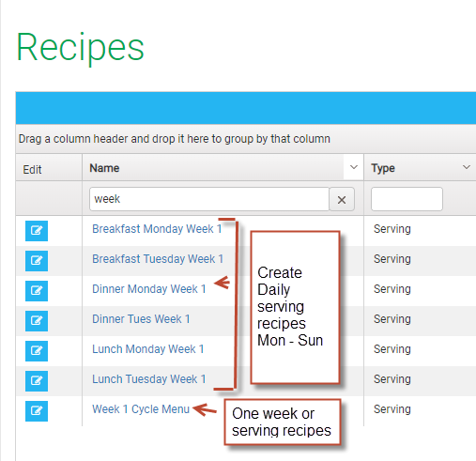This screenshot has height=461, width=476.
Task: Click the empty Type filter field
Action: [x=407, y=199]
